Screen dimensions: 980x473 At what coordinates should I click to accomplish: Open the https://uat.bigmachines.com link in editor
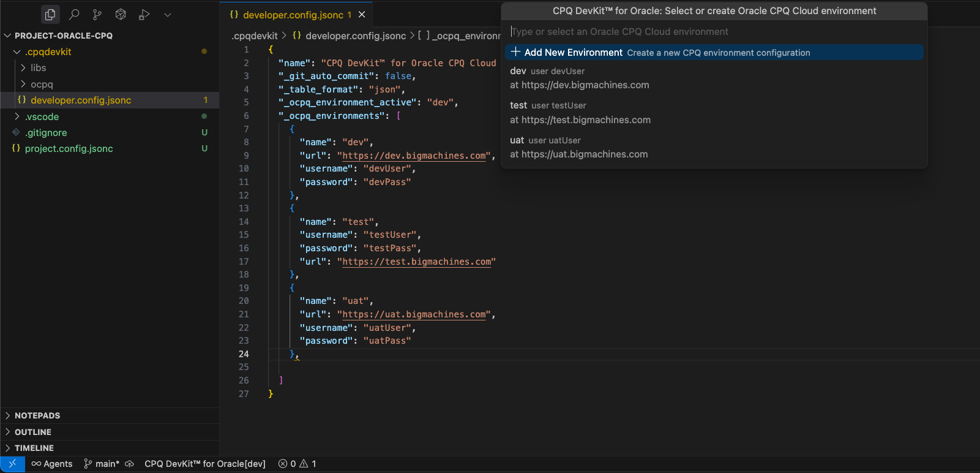point(414,314)
